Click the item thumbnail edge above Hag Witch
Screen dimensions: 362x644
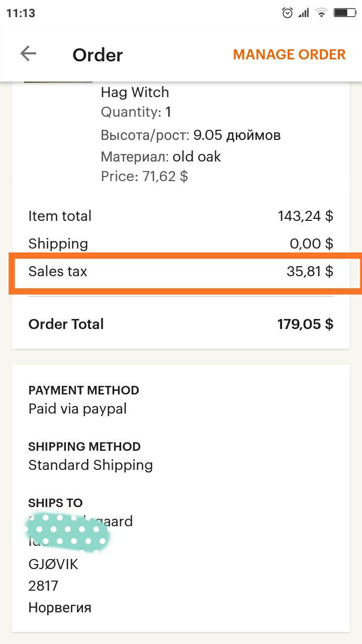click(58, 81)
